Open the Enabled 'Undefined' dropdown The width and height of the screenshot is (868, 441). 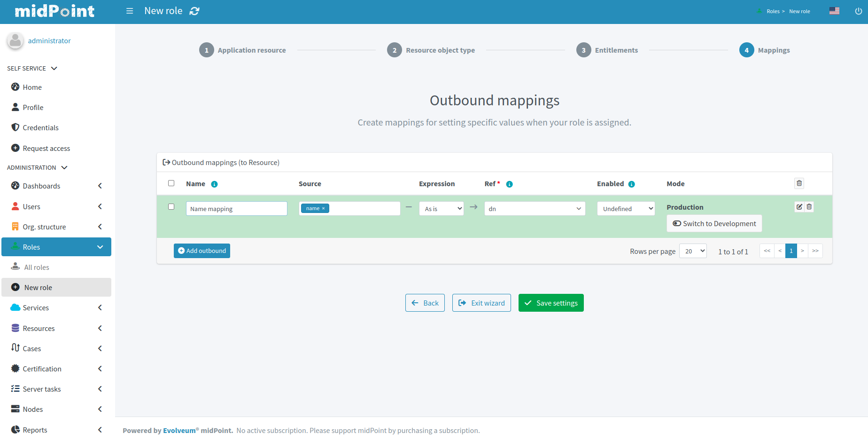626,209
